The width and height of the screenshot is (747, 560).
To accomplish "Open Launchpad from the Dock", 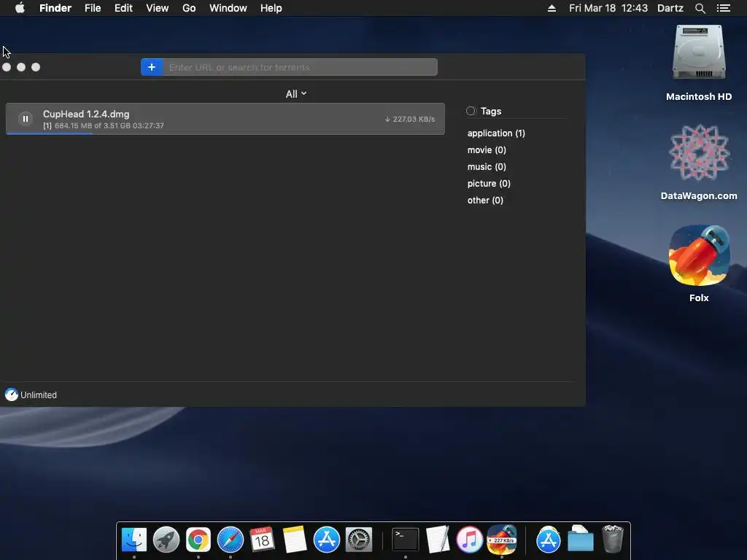I will [166, 540].
